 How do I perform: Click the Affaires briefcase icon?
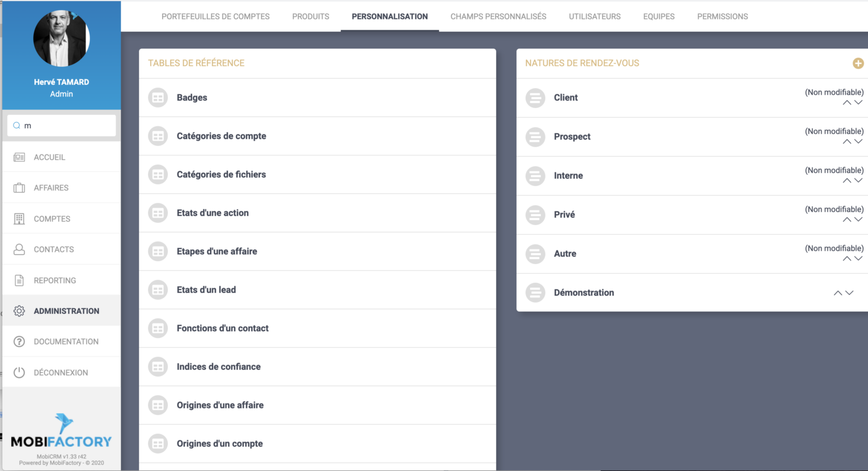point(19,188)
